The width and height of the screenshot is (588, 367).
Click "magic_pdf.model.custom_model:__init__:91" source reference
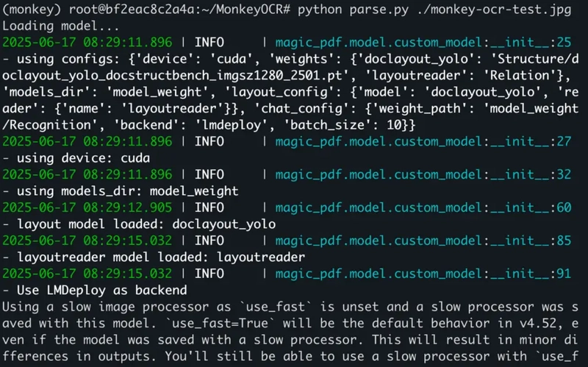(x=423, y=274)
